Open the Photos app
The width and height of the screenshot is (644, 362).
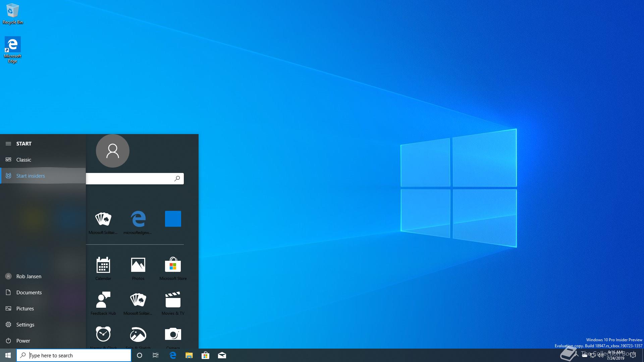tap(138, 268)
